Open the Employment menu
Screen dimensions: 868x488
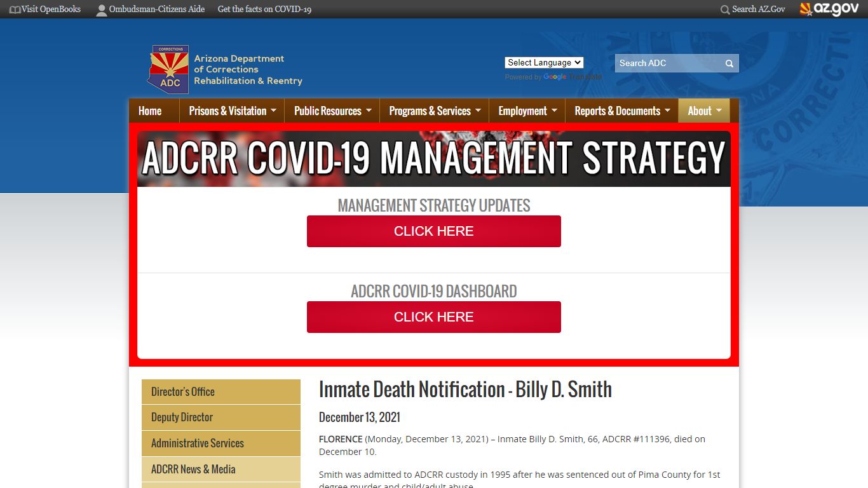(527, 111)
